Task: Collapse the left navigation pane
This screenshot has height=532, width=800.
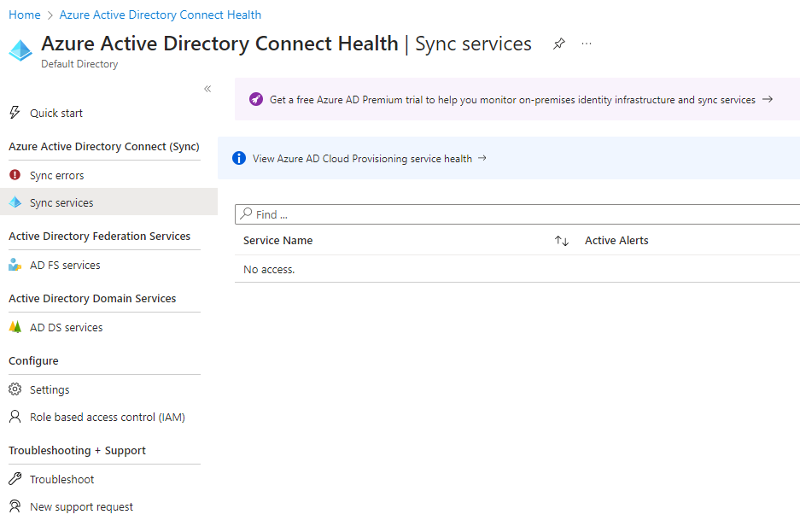Action: [x=207, y=89]
